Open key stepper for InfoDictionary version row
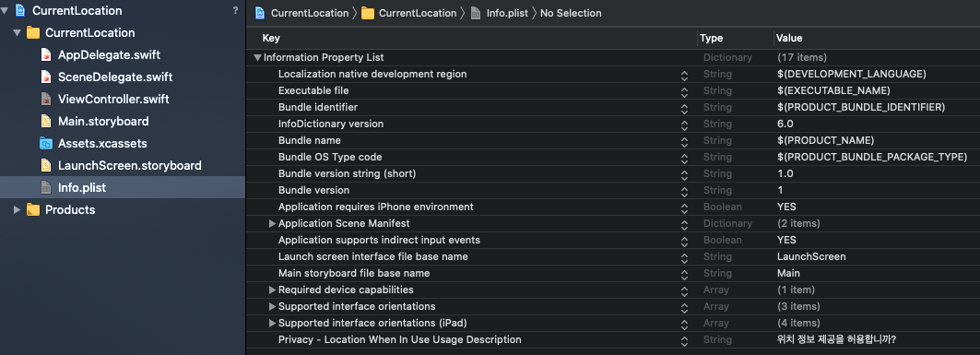Viewport: 980px width, 355px height. click(x=684, y=125)
